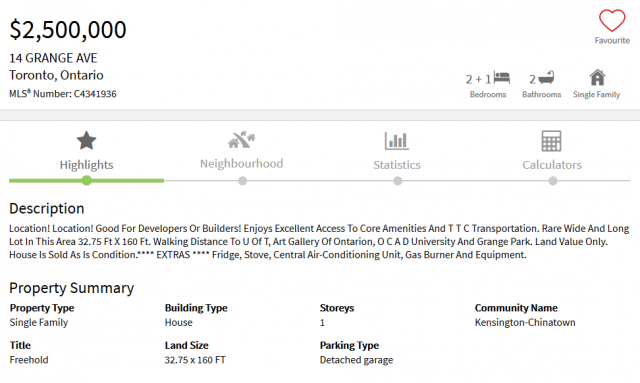The width and height of the screenshot is (640, 383).
Task: Click the heart Favourite icon
Action: (x=612, y=20)
